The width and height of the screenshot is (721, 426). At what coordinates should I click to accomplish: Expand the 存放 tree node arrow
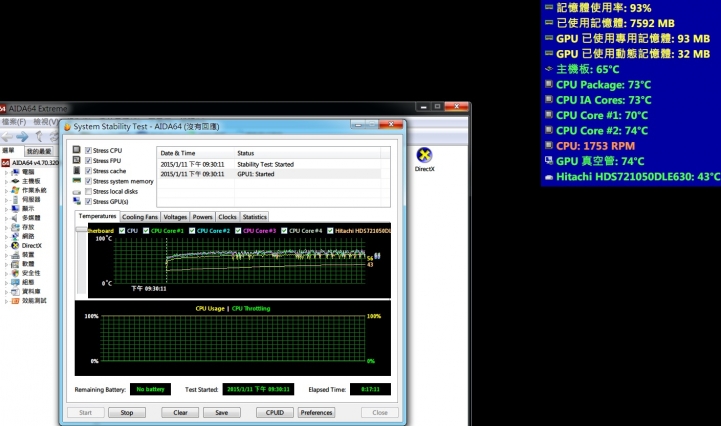[6, 227]
